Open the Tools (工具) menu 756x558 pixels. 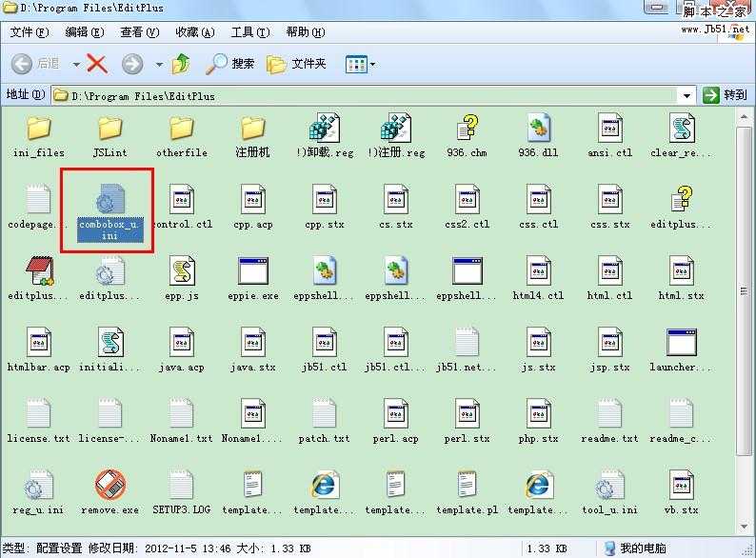click(249, 32)
